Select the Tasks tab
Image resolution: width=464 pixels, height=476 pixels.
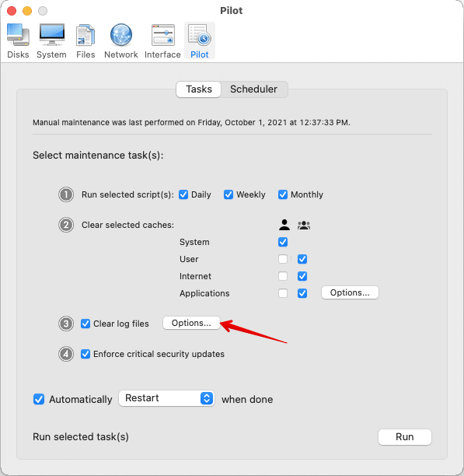(x=199, y=89)
